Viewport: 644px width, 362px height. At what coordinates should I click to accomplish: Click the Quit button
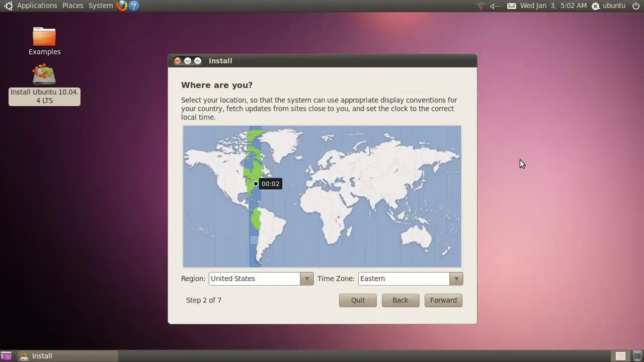click(358, 300)
